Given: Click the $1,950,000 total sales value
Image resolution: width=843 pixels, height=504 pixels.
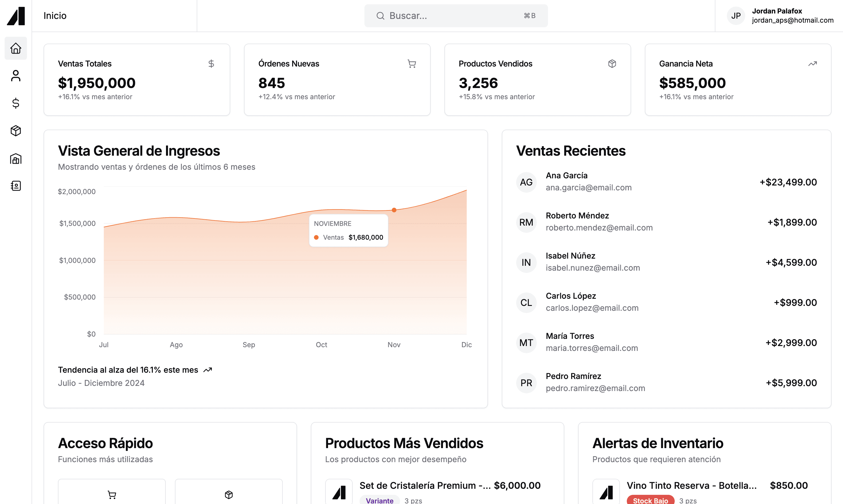Looking at the screenshot, I should pos(97,83).
